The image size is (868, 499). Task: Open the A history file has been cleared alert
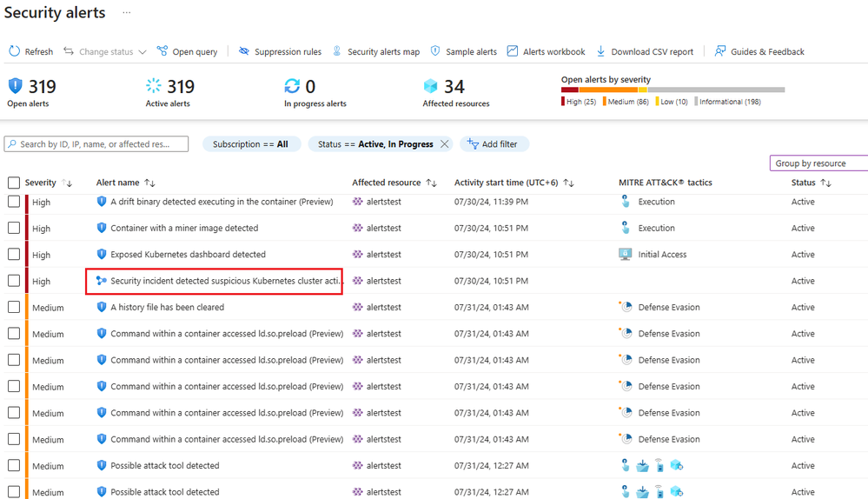click(167, 307)
